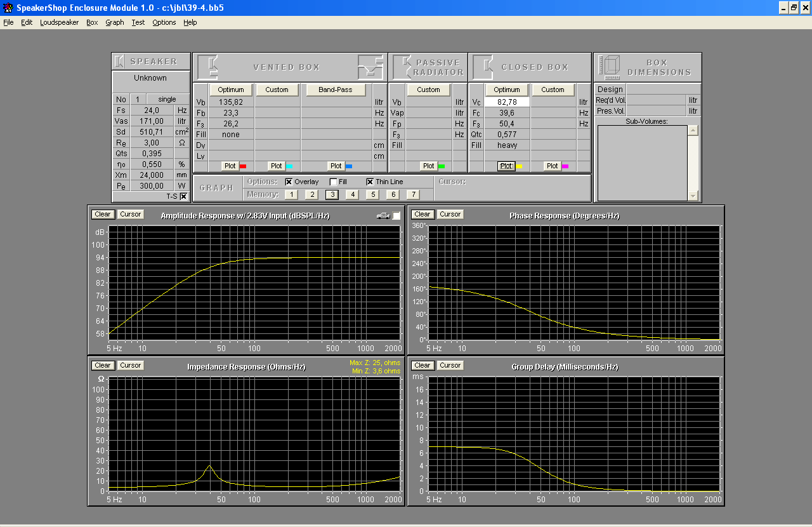Clear the Impedance Response graph
Screen dimensions: 812x527
click(103, 365)
